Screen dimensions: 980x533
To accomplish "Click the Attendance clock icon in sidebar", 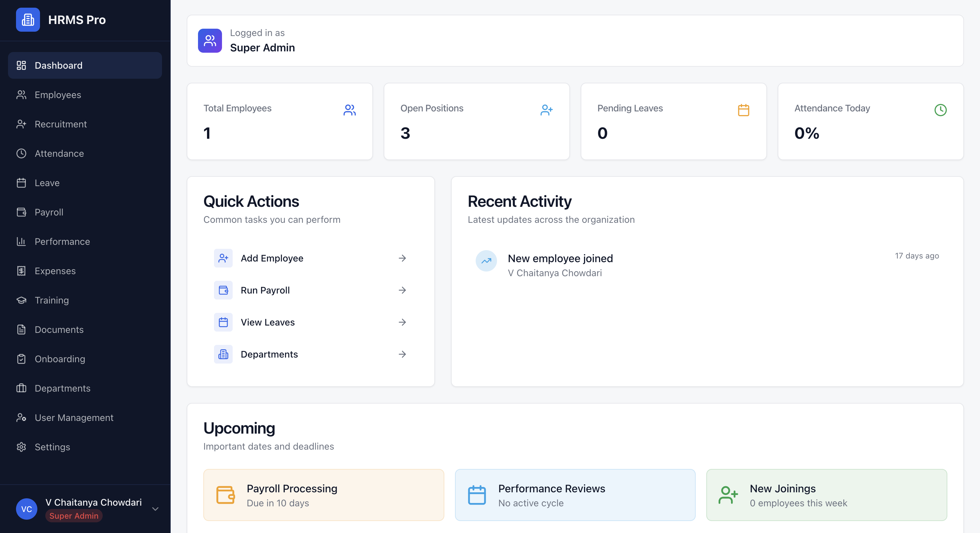I will [21, 153].
